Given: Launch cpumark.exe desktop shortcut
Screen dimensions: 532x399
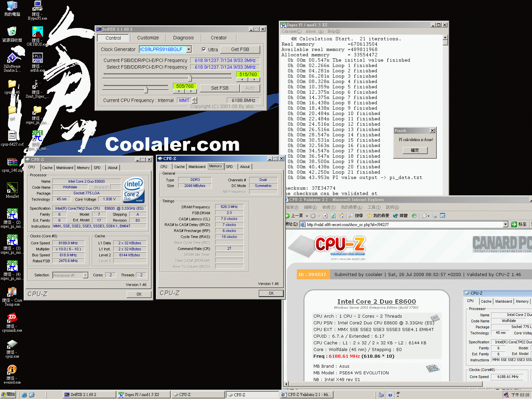Looking at the screenshot, I should coord(12,323).
